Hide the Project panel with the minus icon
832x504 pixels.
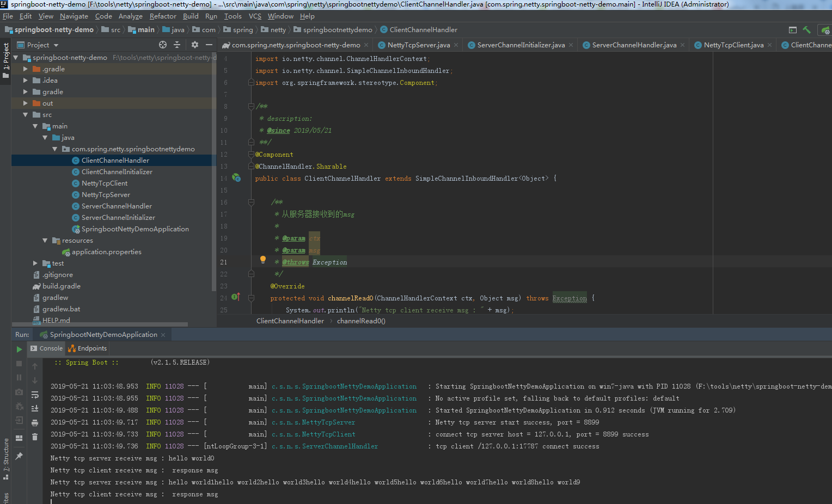[209, 45]
